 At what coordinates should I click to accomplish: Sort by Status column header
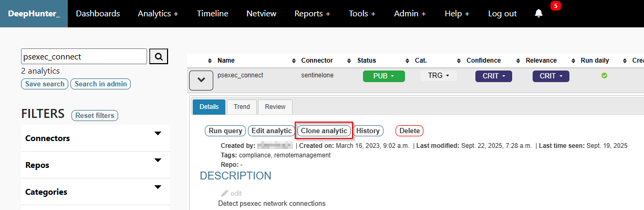click(367, 61)
